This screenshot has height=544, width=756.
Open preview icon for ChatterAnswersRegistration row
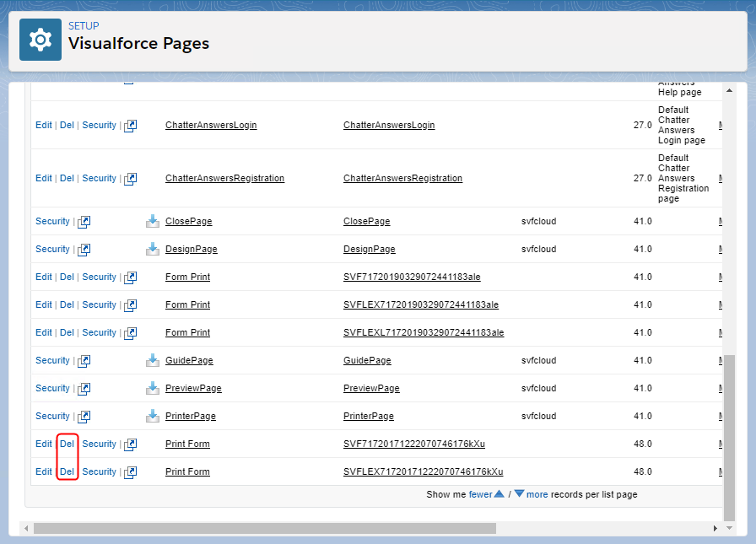(x=130, y=179)
